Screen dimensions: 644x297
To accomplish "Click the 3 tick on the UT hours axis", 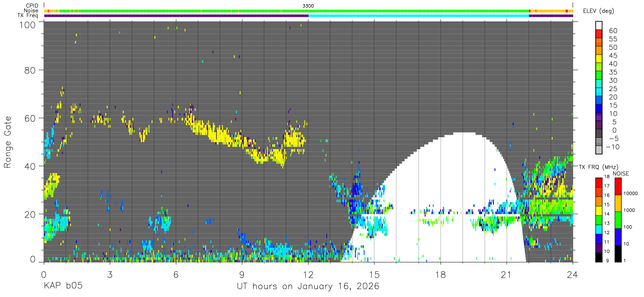I will click(110, 273).
